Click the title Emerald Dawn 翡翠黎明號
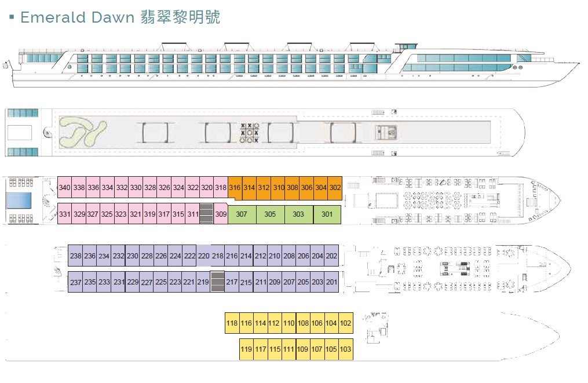588x383 pixels. click(120, 17)
